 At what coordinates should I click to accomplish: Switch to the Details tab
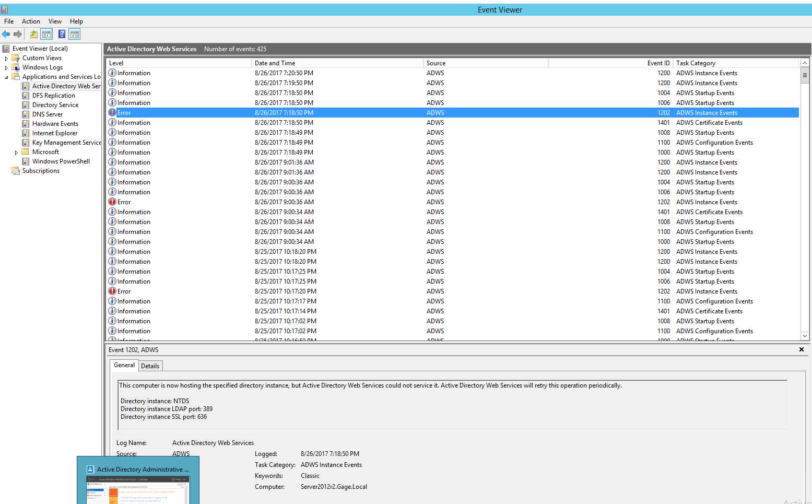coord(150,366)
